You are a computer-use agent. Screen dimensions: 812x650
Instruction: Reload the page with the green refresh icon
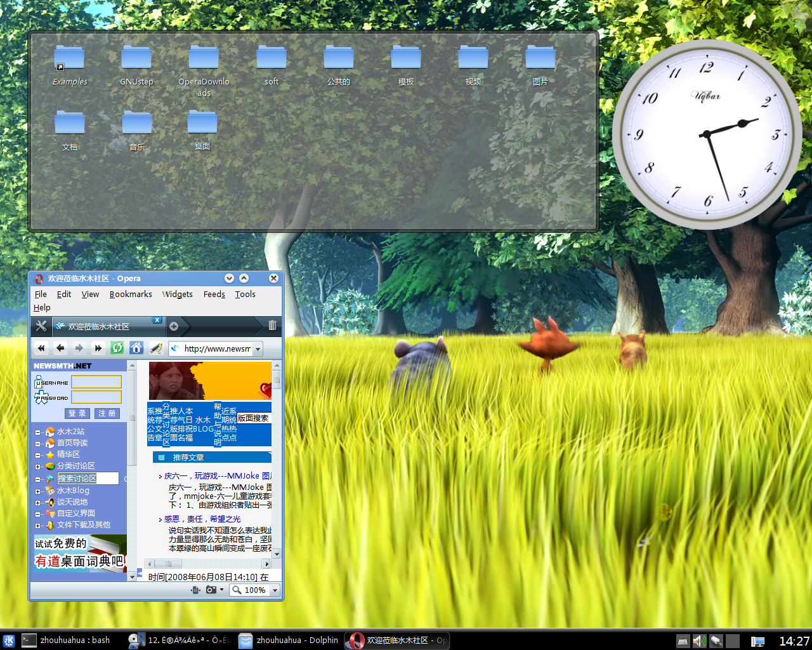click(x=117, y=348)
